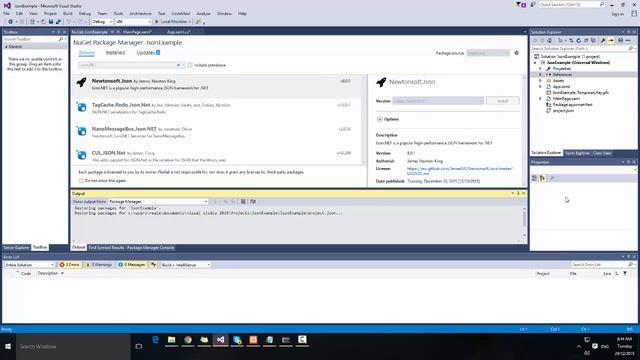
Task: Click the Alphabetical sort icon in Properties panel
Action: tap(542, 178)
